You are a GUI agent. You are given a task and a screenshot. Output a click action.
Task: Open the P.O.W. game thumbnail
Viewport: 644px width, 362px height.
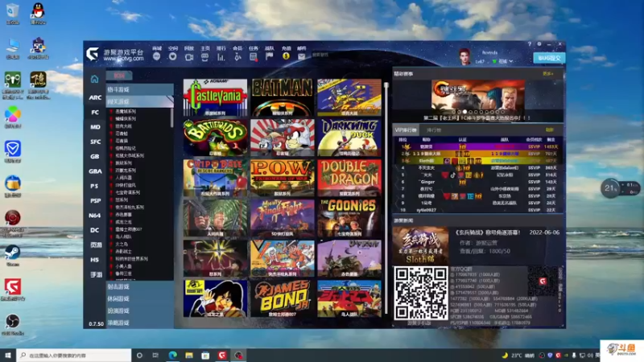(283, 178)
